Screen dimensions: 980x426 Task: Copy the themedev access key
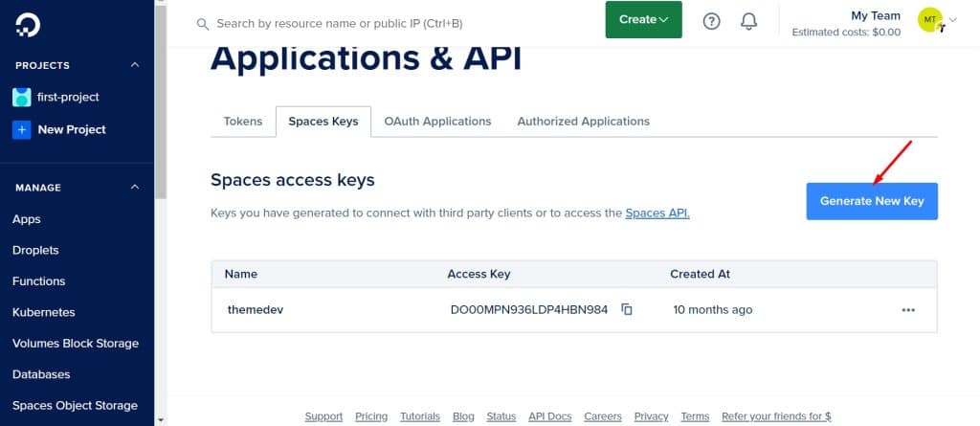pyautogui.click(x=627, y=309)
